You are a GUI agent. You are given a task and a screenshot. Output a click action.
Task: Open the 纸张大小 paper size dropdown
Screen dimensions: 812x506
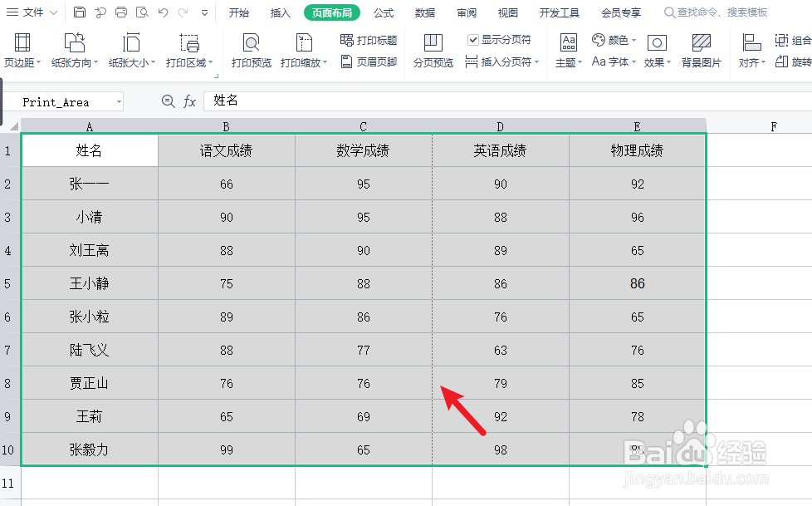(x=131, y=50)
